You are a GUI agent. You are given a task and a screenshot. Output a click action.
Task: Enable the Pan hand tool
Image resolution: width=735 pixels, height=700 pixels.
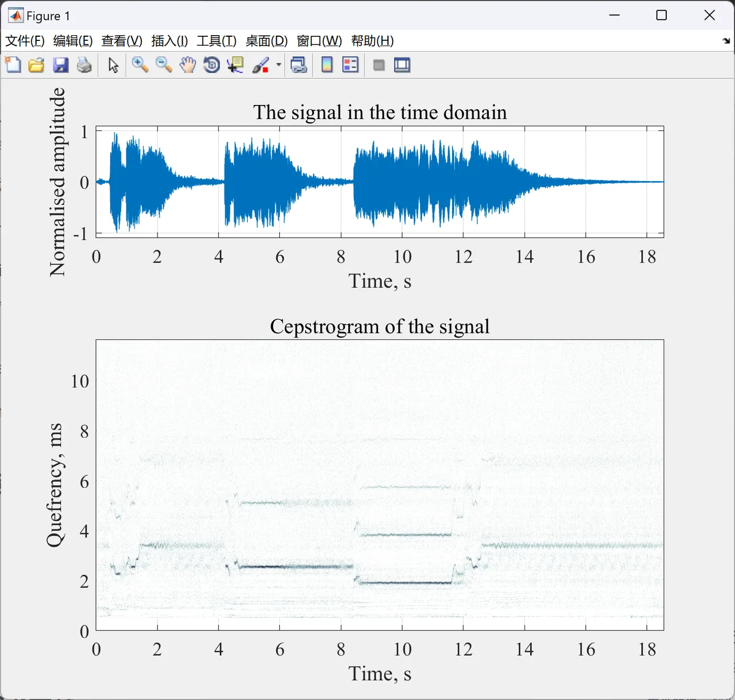point(187,65)
